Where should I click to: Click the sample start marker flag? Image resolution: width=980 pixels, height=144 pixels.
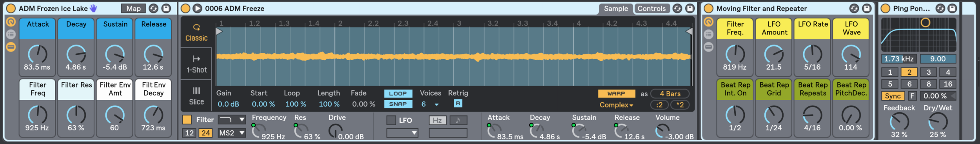pos(219,31)
